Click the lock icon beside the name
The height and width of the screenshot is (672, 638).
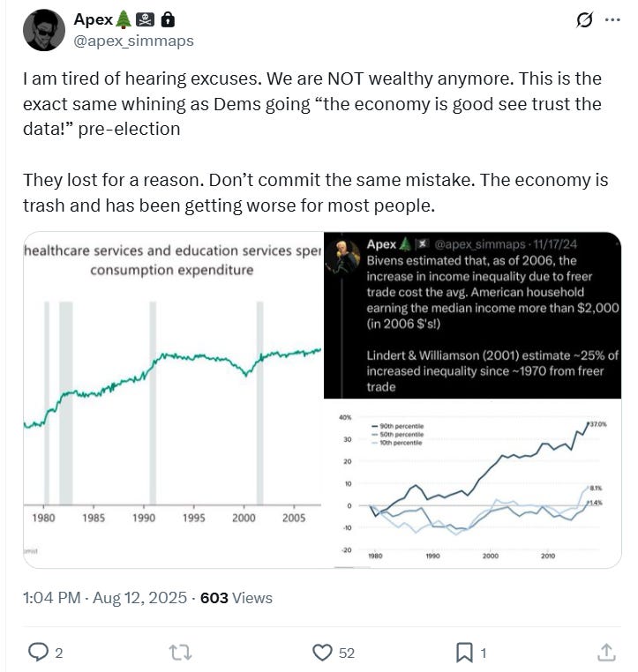[x=168, y=19]
